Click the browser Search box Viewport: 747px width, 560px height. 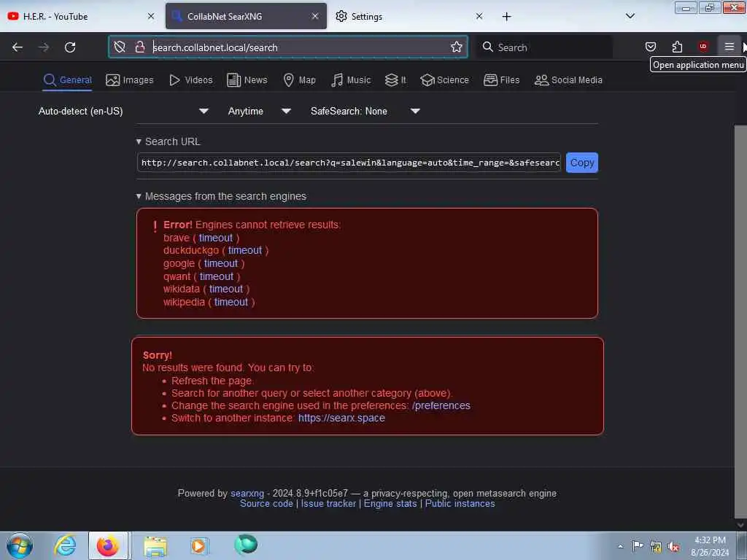544,47
